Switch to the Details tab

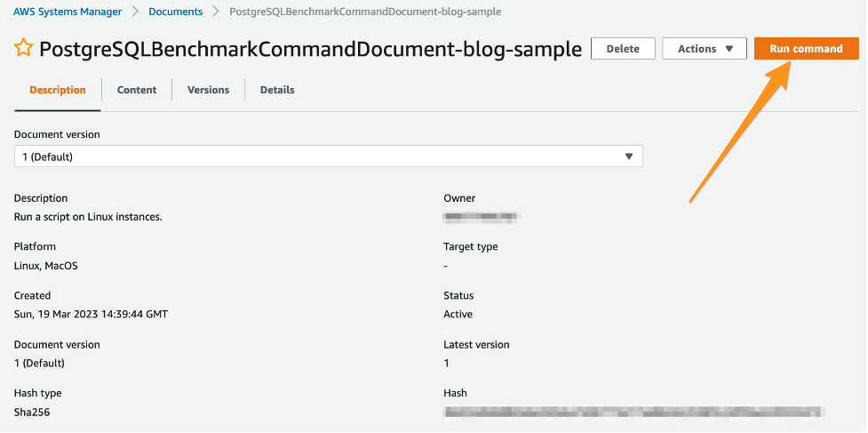tap(277, 90)
